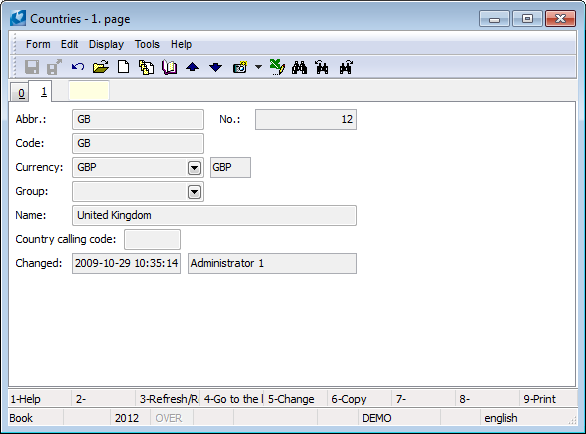Viewport: 586px width, 434px height.
Task: Open the Tools menu
Action: (147, 44)
